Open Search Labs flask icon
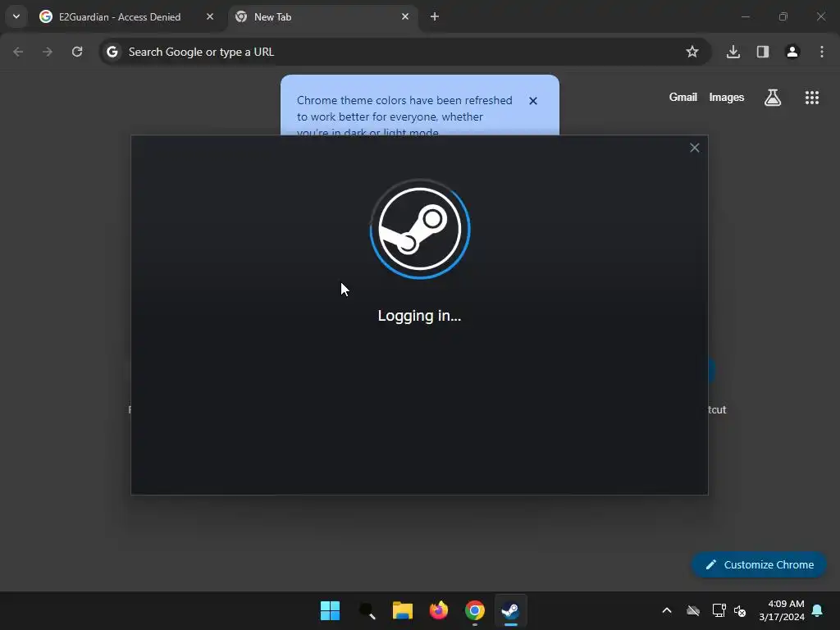This screenshot has width=840, height=630. pos(773,98)
